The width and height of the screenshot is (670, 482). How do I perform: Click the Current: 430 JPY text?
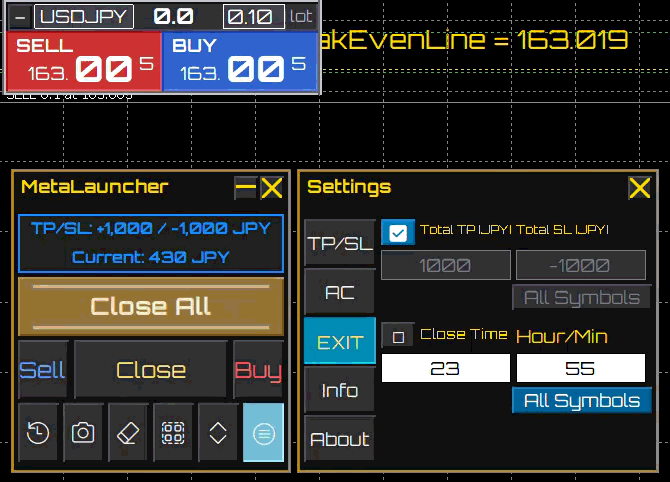point(151,257)
